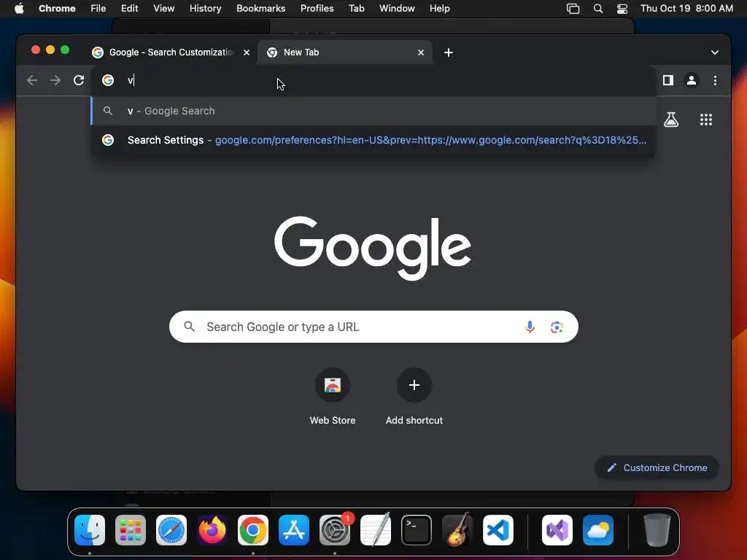Screen dimensions: 747x560
Task: Open the Chrome profile avatar
Action: point(692,80)
